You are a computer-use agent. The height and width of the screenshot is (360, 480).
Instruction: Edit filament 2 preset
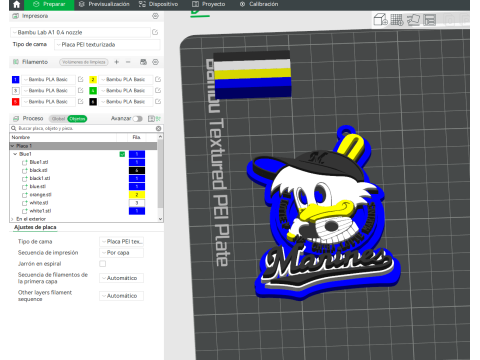tap(158, 79)
